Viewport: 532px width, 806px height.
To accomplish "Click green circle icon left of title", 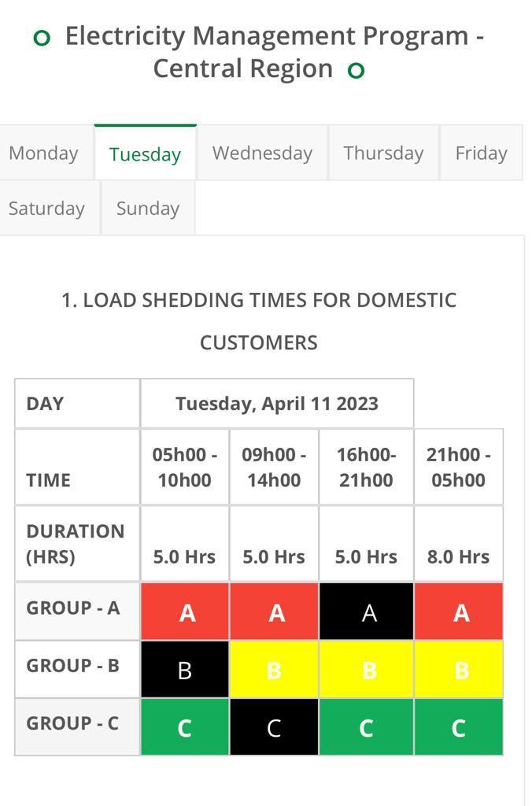I will point(42,38).
